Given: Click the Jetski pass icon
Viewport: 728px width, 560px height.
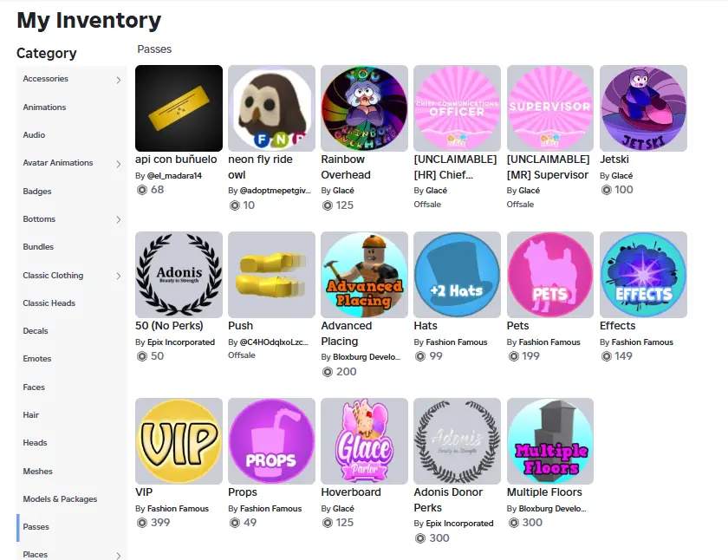Looking at the screenshot, I should (643, 108).
